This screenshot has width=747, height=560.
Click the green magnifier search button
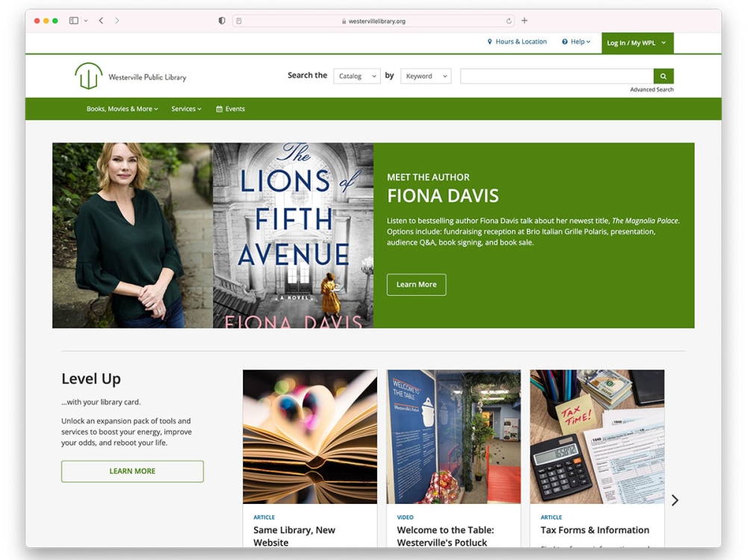point(663,76)
